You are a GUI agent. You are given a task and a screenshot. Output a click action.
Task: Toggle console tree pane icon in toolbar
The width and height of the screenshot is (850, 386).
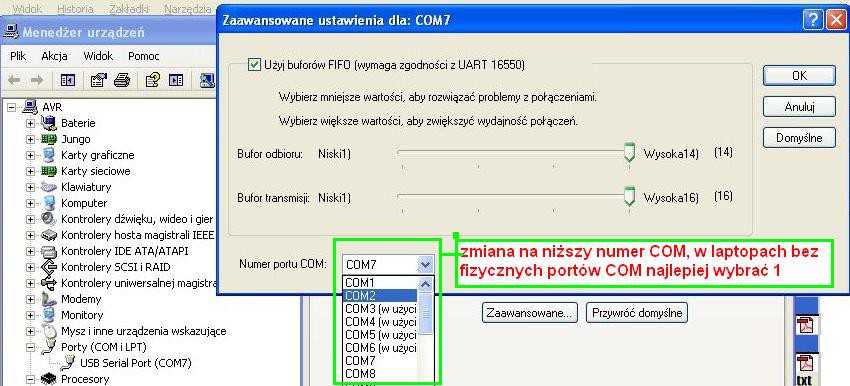(x=68, y=80)
